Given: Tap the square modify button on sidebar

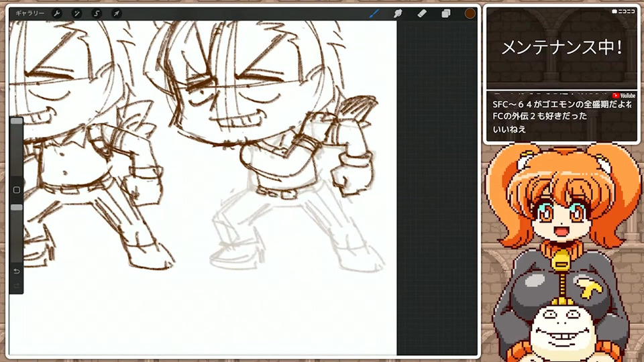Looking at the screenshot, I should [16, 190].
